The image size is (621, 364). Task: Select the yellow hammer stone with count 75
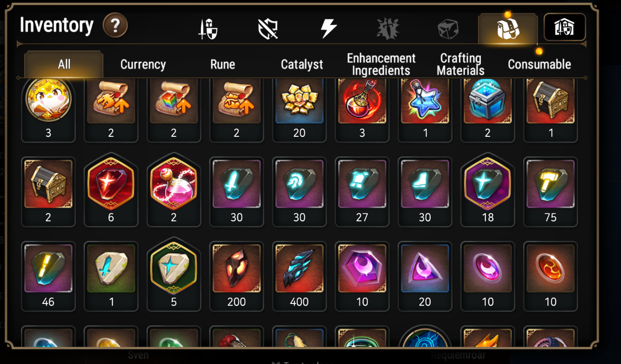tap(550, 192)
